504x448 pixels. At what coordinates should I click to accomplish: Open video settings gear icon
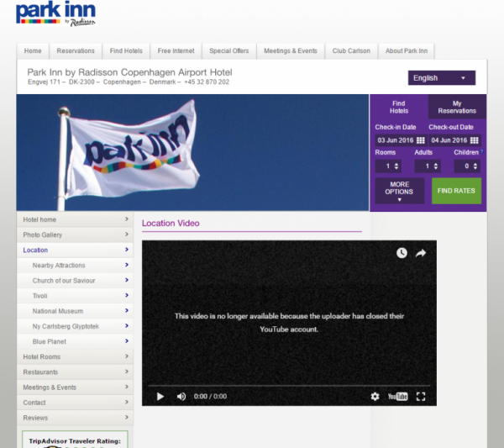[375, 396]
